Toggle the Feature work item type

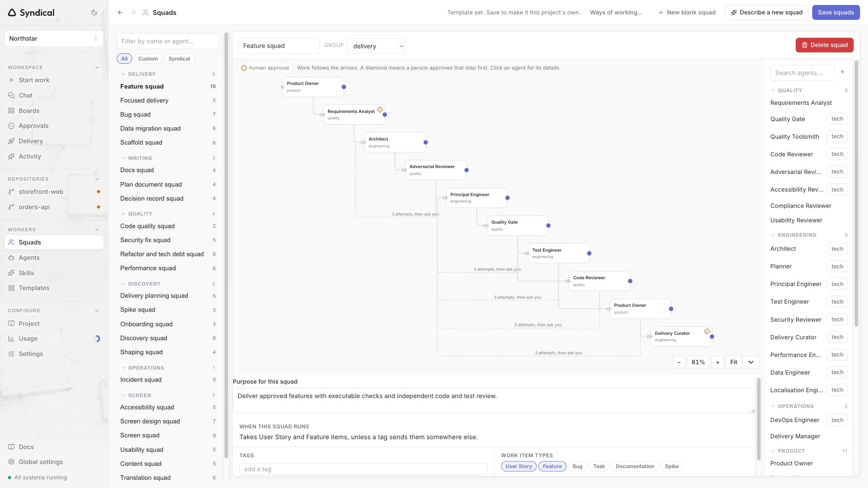click(x=552, y=466)
